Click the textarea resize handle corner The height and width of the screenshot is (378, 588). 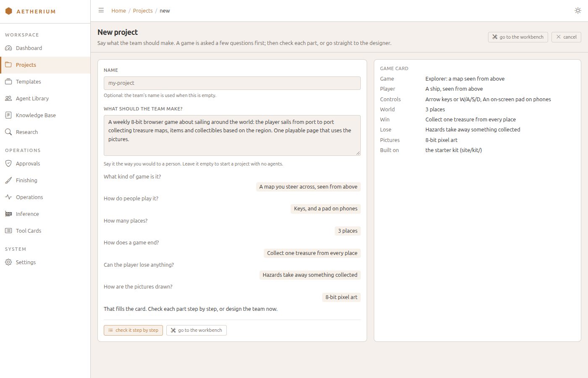tap(358, 153)
